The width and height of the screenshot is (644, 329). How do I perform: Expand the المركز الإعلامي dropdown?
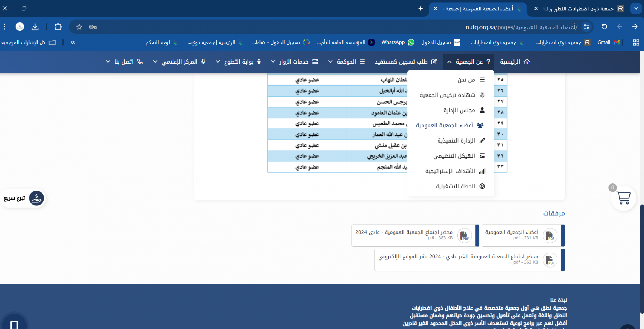[179, 62]
